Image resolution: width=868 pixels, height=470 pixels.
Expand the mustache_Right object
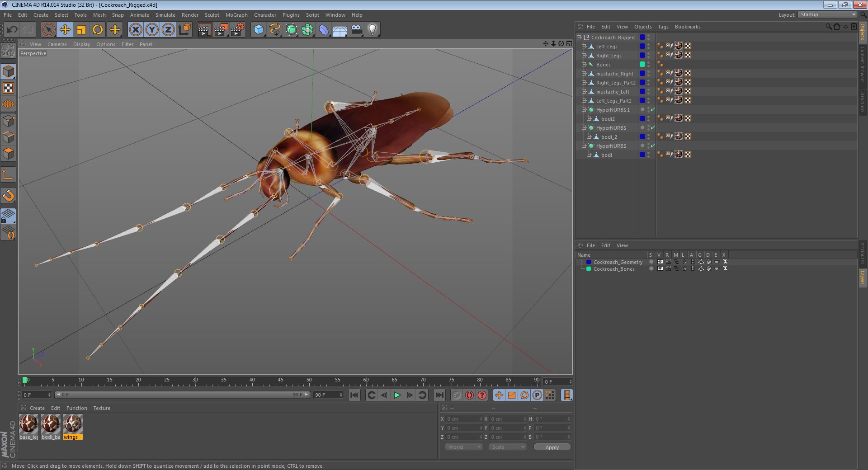tap(584, 73)
